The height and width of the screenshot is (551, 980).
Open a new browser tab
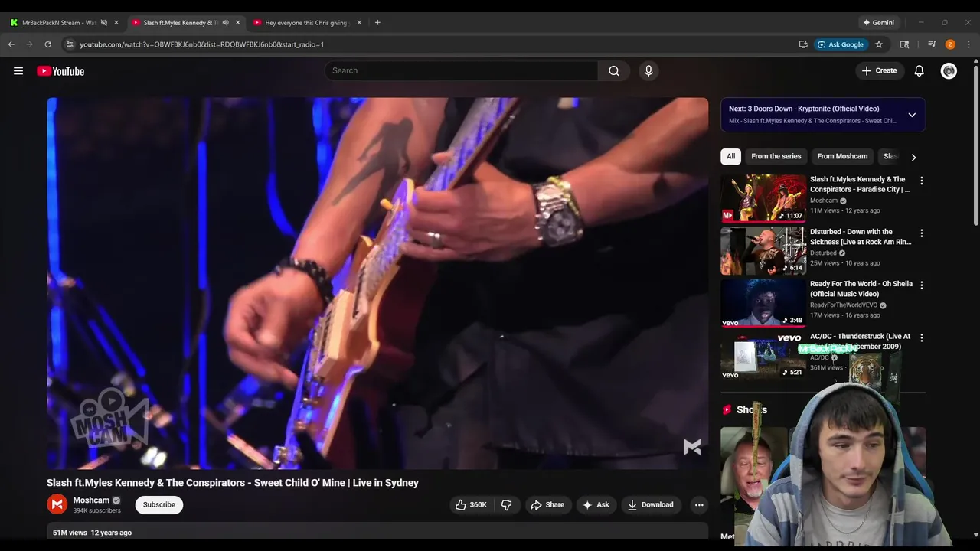[x=377, y=22]
